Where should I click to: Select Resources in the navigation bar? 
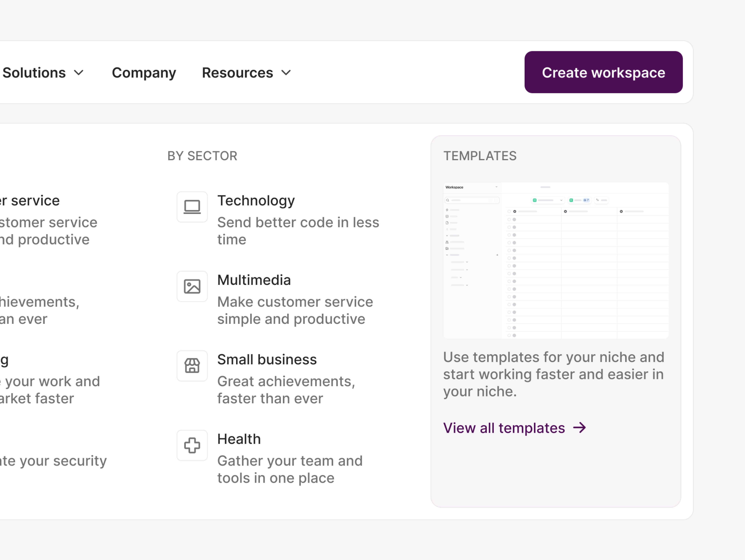[237, 73]
